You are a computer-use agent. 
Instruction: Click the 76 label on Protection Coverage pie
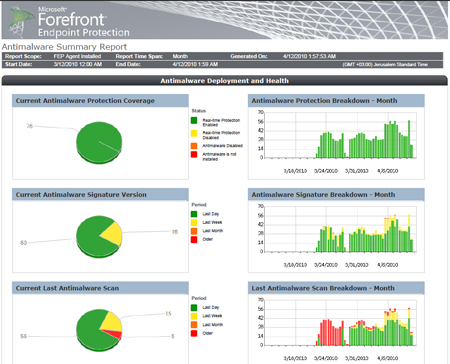[30, 126]
